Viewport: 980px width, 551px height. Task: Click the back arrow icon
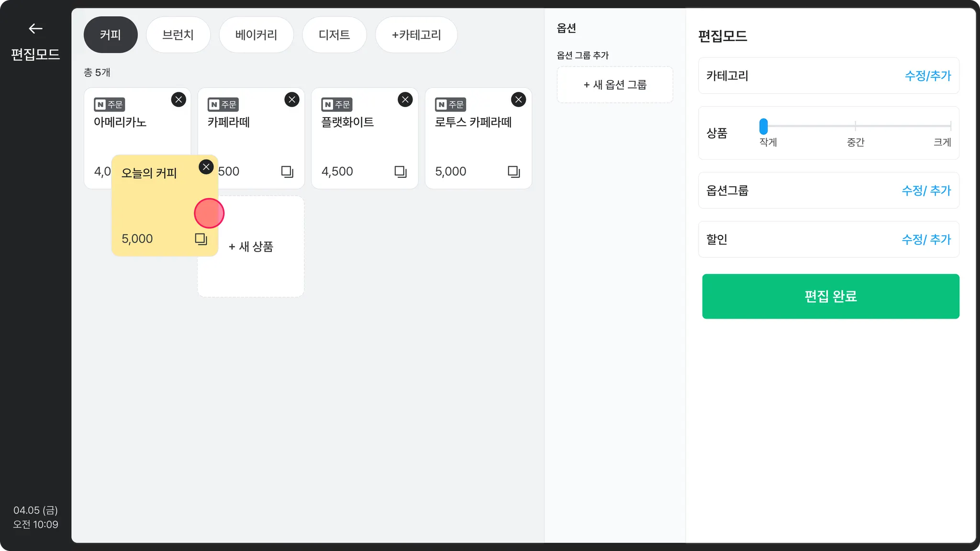[35, 29]
